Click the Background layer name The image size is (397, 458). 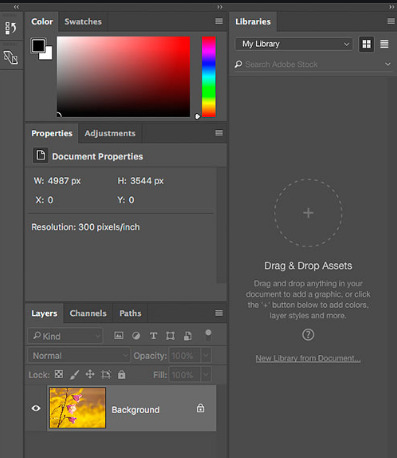135,410
